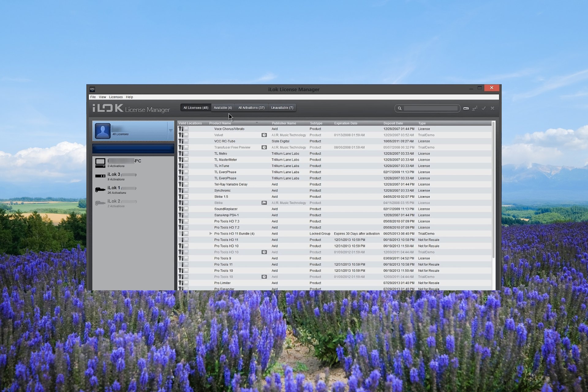Select the TL InTune license row
Screen dimensions: 588x392
tap(335, 166)
